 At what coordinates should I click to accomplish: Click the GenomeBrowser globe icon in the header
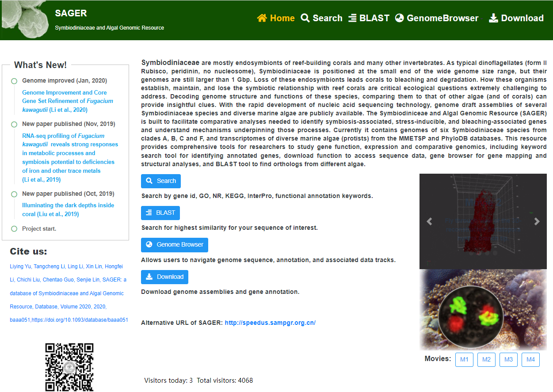pos(400,18)
